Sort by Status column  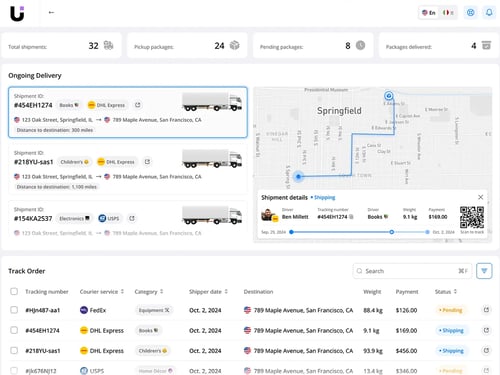pyautogui.click(x=446, y=292)
